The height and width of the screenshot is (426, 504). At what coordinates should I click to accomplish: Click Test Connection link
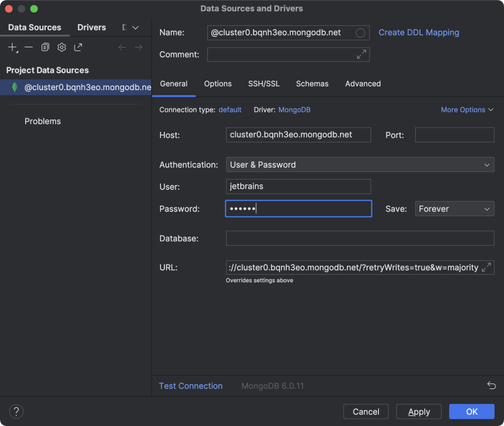click(x=190, y=386)
